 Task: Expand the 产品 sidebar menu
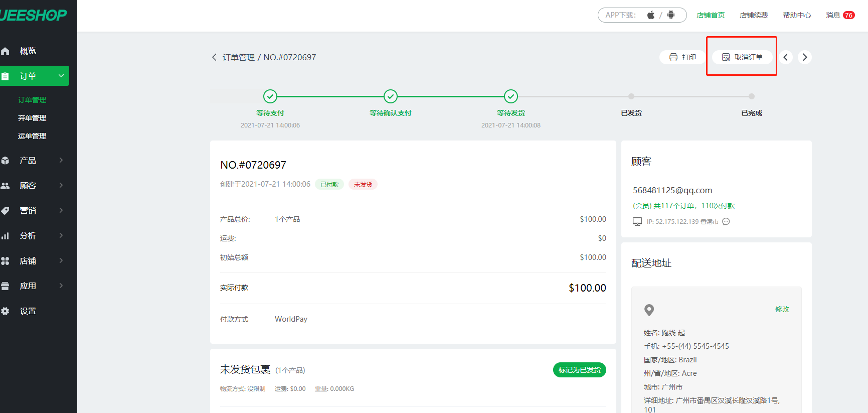pos(61,160)
